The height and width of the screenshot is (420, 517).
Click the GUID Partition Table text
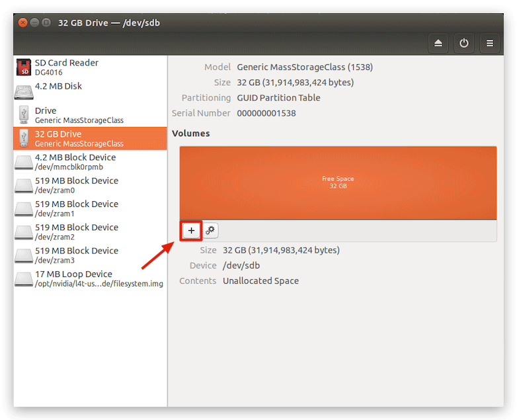278,98
